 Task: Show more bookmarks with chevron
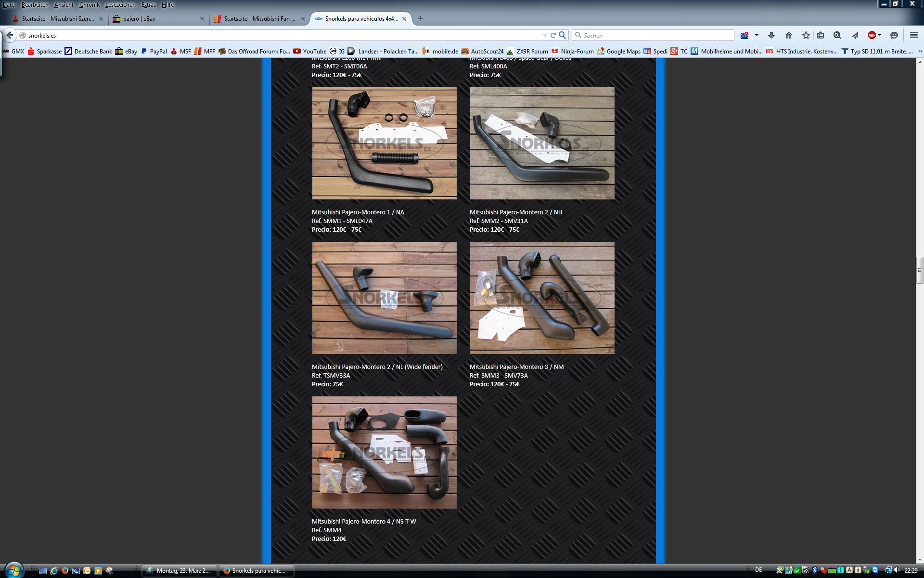coord(920,51)
